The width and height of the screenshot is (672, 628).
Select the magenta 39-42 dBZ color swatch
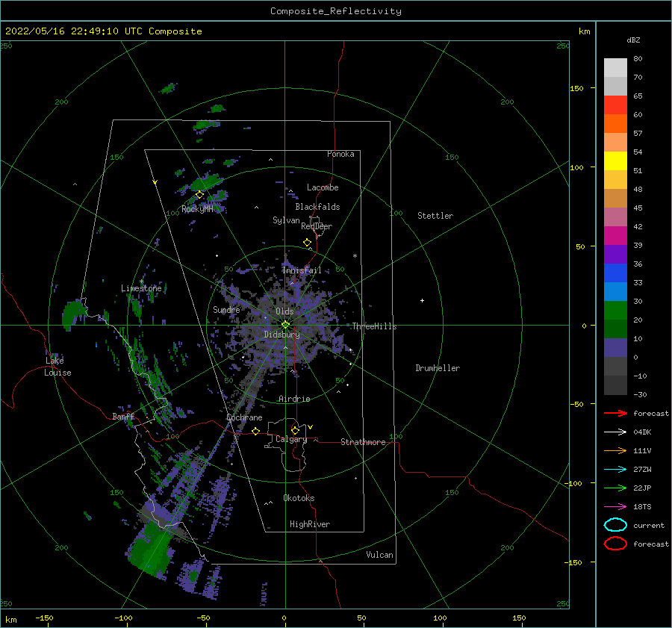[x=615, y=236]
